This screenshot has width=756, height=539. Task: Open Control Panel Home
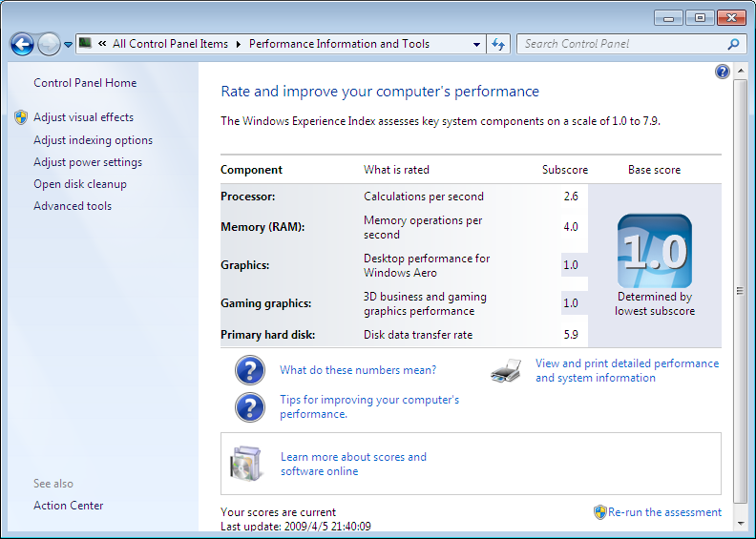click(x=85, y=83)
